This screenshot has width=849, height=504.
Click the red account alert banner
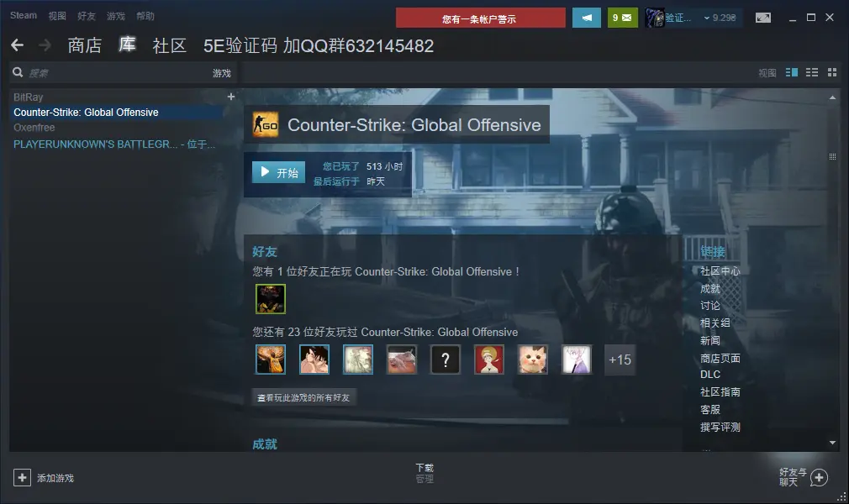pyautogui.click(x=480, y=18)
